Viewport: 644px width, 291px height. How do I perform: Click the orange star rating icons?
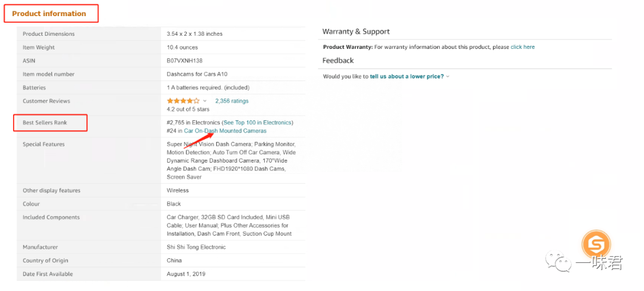click(183, 101)
